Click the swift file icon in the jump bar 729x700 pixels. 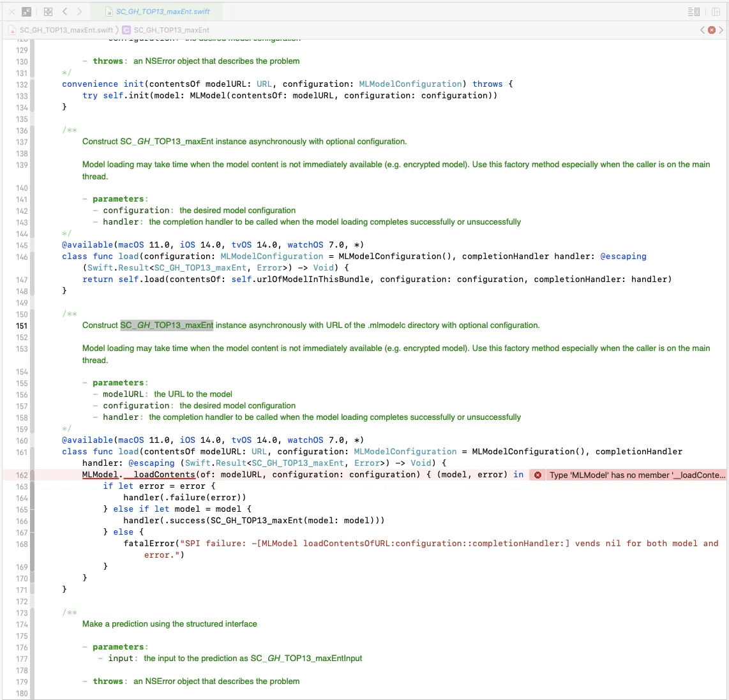(x=12, y=30)
